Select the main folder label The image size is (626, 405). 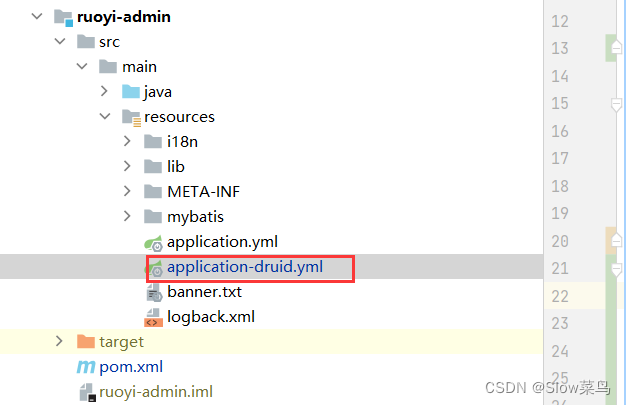click(x=139, y=67)
